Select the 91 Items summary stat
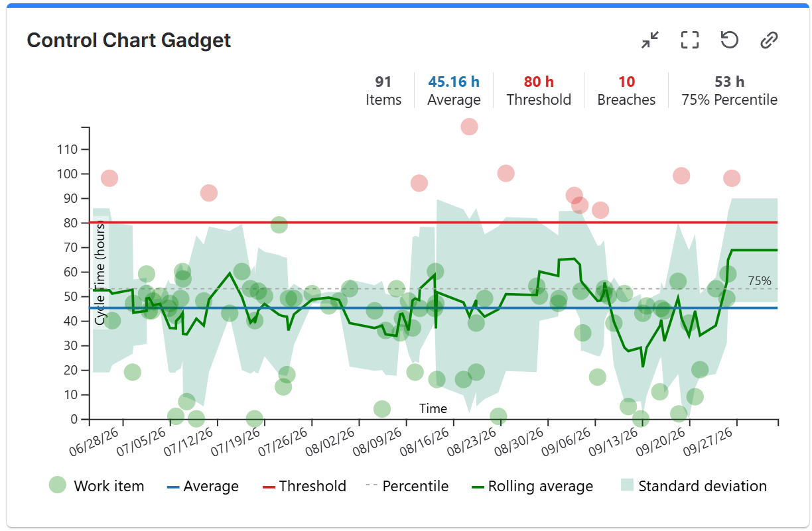This screenshot has width=812, height=531. click(383, 91)
